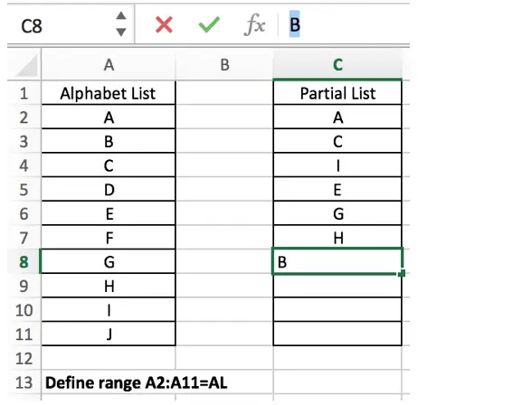The width and height of the screenshot is (532, 405).
Task: Select row 12 header
Action: (x=24, y=358)
